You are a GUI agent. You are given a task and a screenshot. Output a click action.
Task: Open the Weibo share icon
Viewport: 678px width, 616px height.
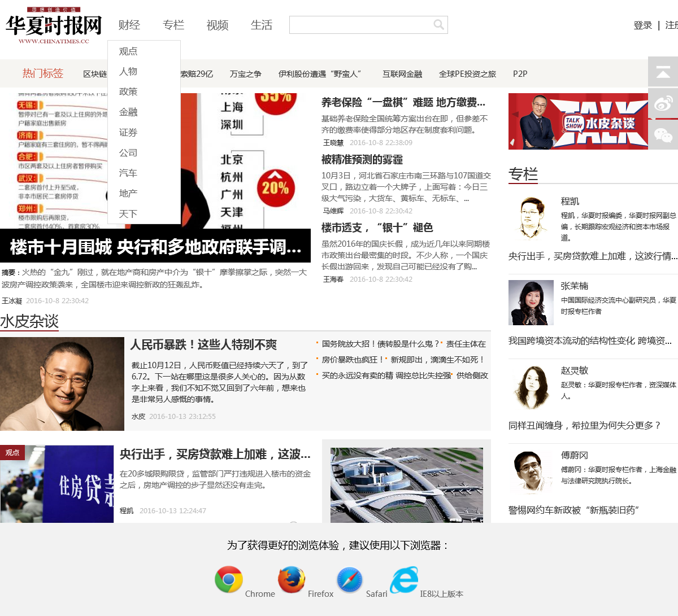pos(663,103)
